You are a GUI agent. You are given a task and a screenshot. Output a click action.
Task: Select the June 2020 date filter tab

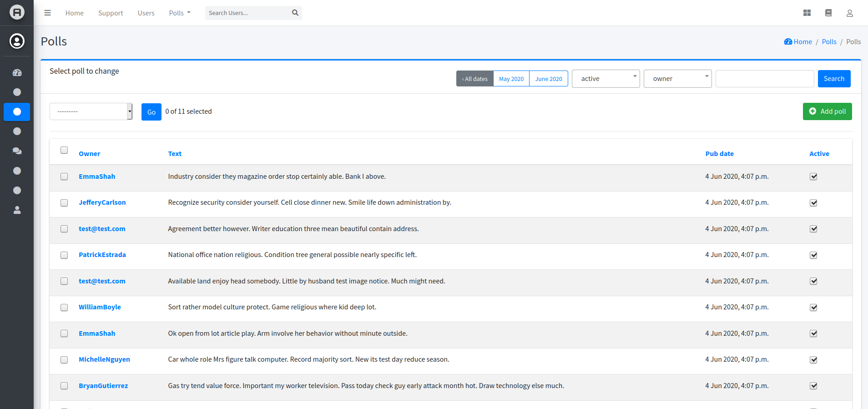(x=549, y=79)
